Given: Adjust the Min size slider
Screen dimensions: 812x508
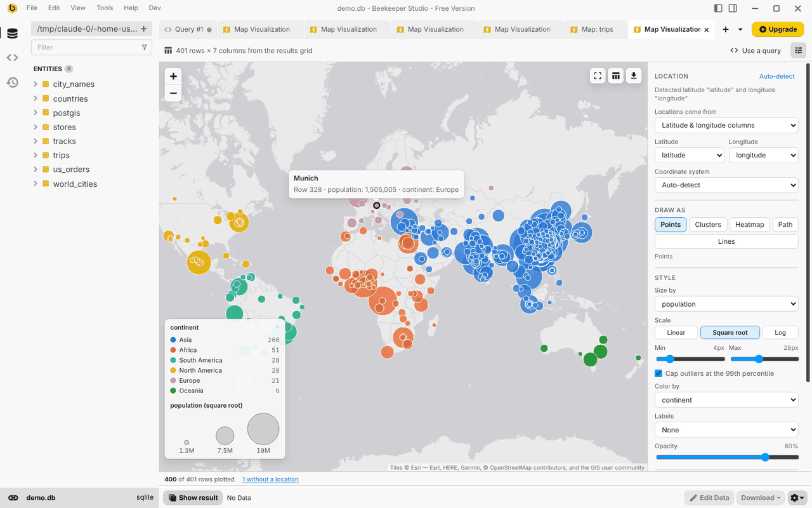Looking at the screenshot, I should pos(690,359).
